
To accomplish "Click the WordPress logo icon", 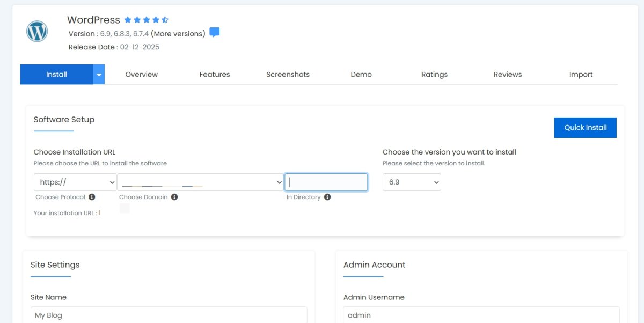I will coord(37,32).
